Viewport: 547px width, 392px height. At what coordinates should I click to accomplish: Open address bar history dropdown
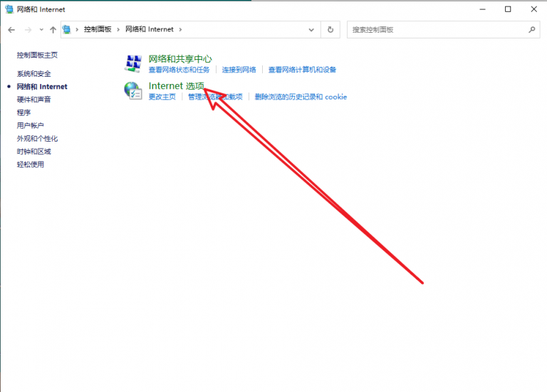(x=311, y=30)
